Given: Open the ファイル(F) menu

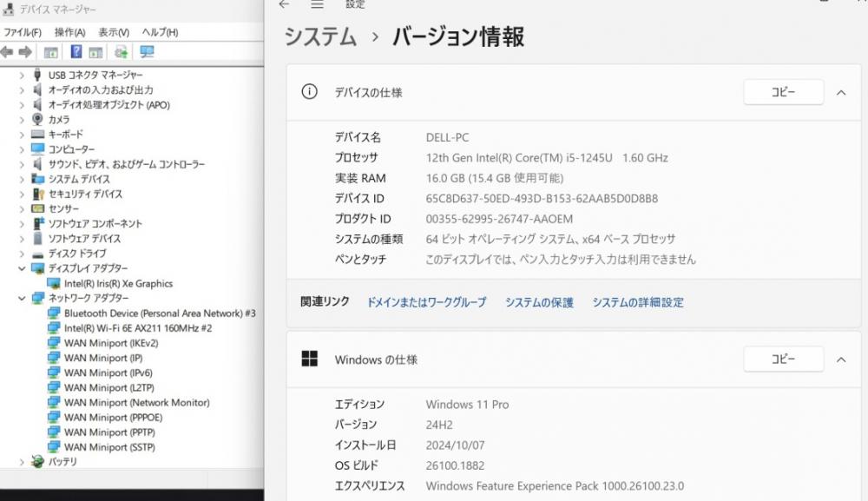Looking at the screenshot, I should click(23, 32).
